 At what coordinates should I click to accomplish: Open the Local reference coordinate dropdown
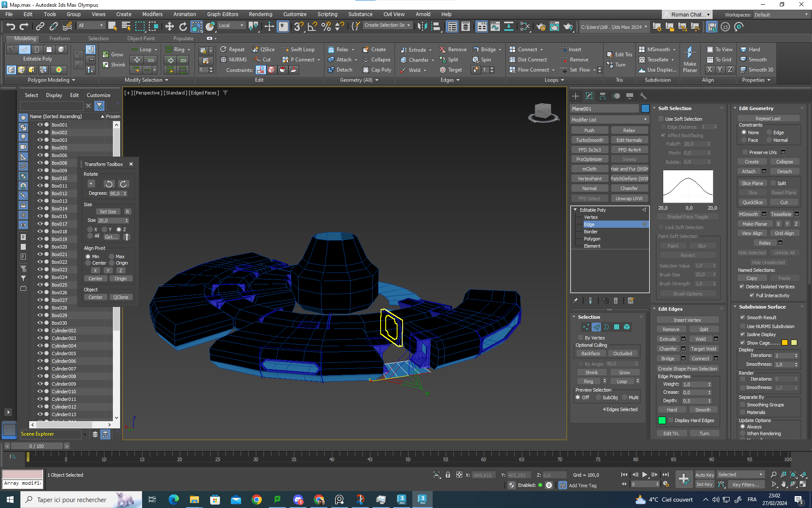(x=231, y=25)
